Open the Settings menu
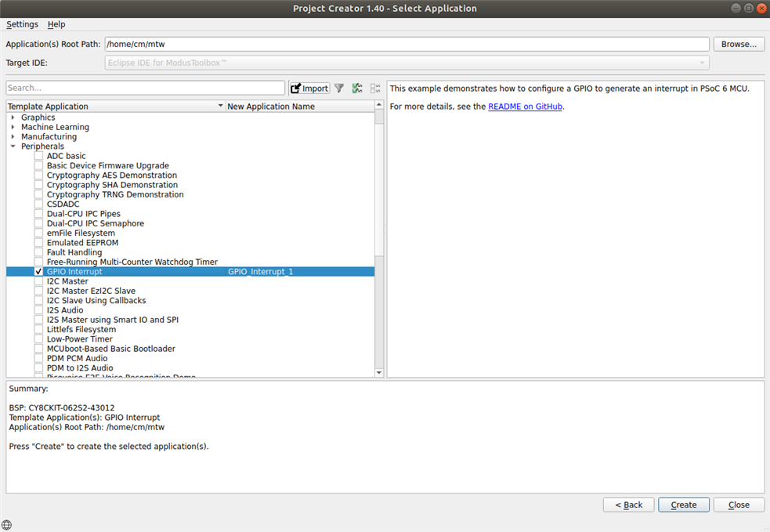This screenshot has width=770, height=532. 22,24
